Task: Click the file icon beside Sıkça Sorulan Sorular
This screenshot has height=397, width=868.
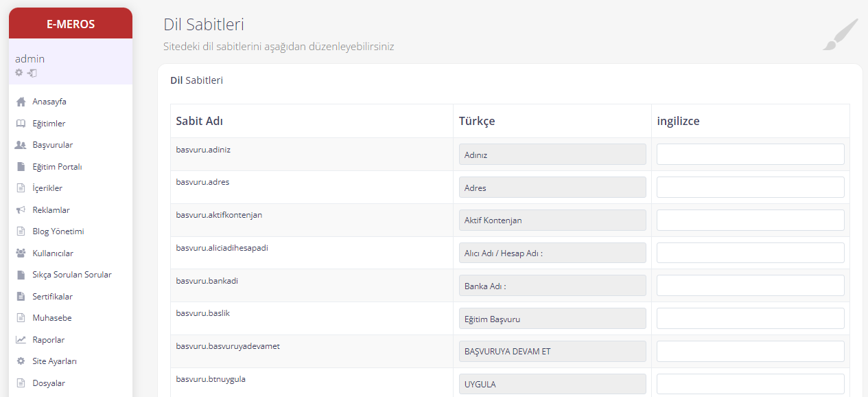Action: click(21, 275)
